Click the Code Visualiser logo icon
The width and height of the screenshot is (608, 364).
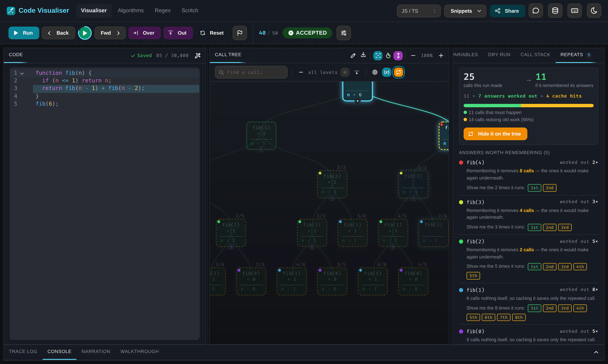[x=11, y=11]
